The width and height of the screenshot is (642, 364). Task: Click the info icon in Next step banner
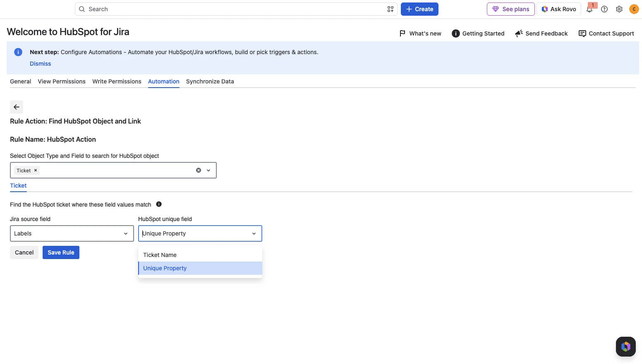click(x=18, y=52)
